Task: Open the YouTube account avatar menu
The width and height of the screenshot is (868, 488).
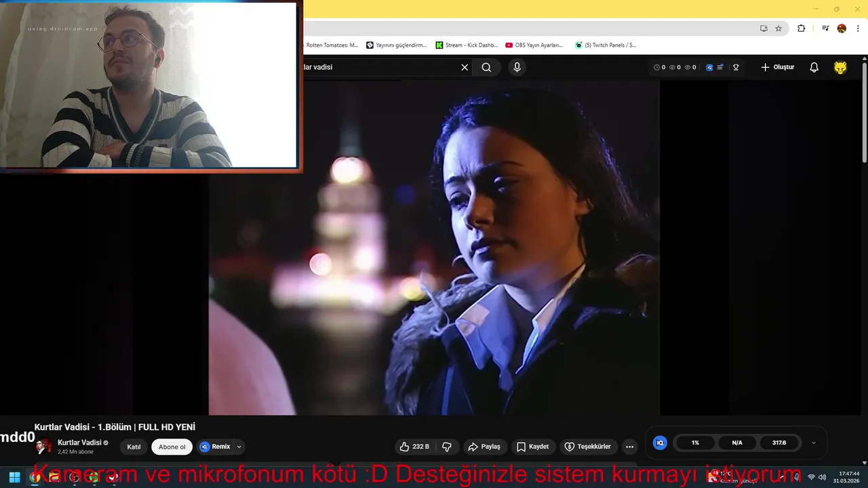Action: pyautogui.click(x=840, y=67)
